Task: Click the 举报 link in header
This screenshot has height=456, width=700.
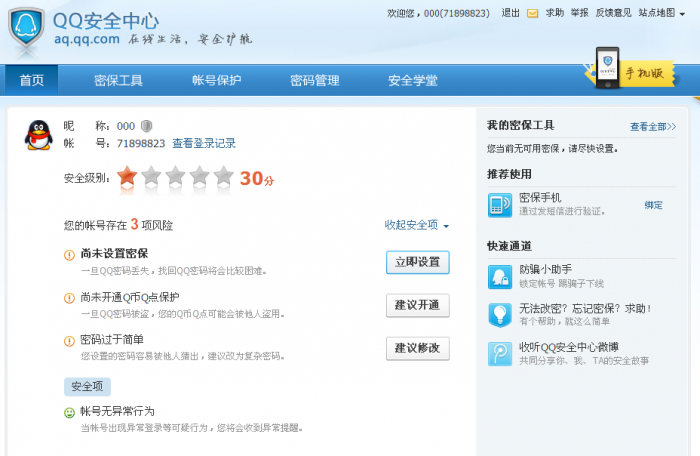Action: coord(579,13)
